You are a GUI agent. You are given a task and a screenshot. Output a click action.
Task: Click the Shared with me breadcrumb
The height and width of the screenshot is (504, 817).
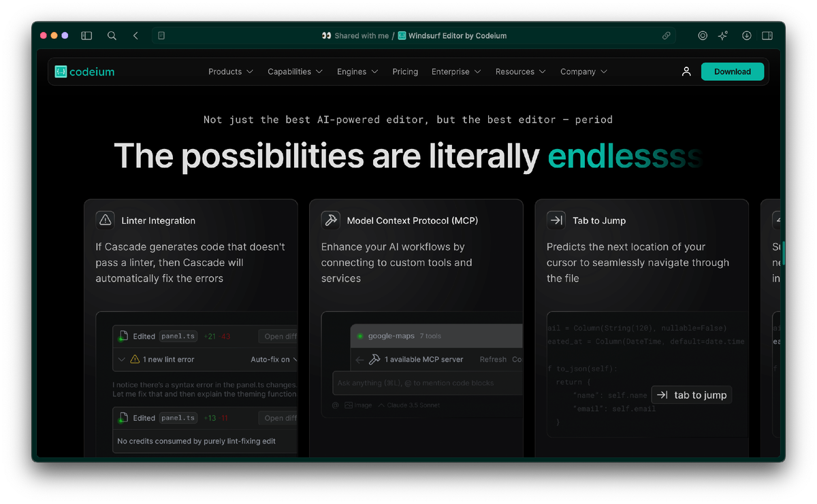(x=362, y=36)
